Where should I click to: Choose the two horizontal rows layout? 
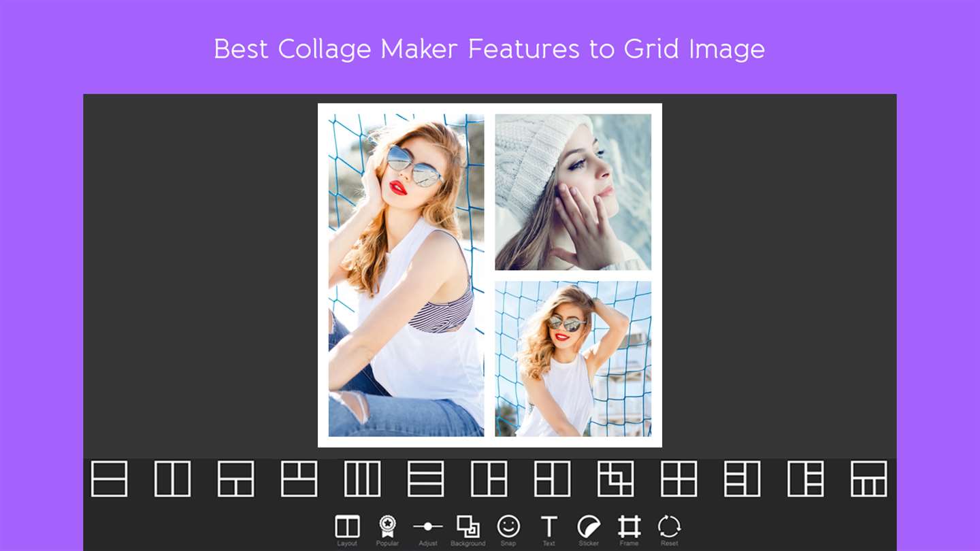109,479
